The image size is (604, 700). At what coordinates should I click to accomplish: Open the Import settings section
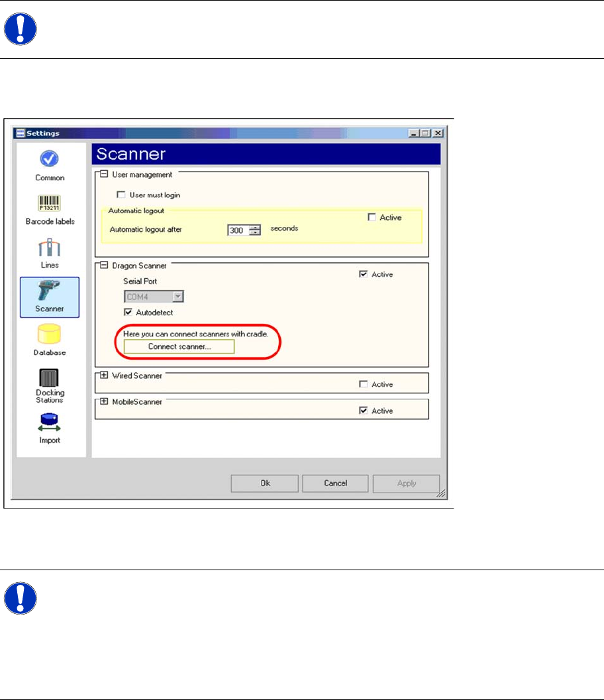(49, 428)
